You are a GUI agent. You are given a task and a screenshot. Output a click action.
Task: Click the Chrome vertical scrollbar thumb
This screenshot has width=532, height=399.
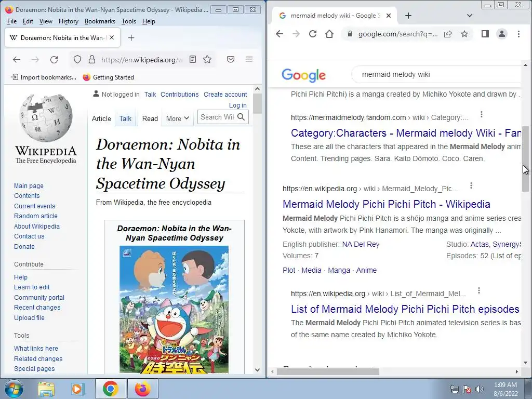525,159
